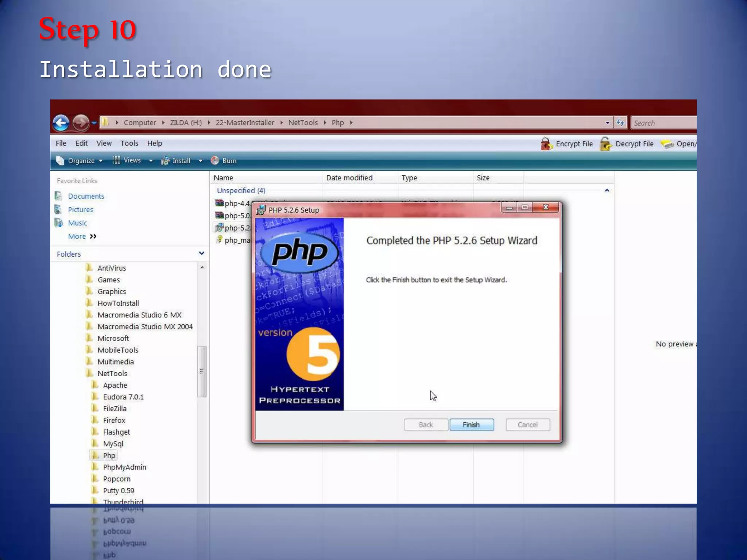Open the Edit menu

tap(81, 143)
